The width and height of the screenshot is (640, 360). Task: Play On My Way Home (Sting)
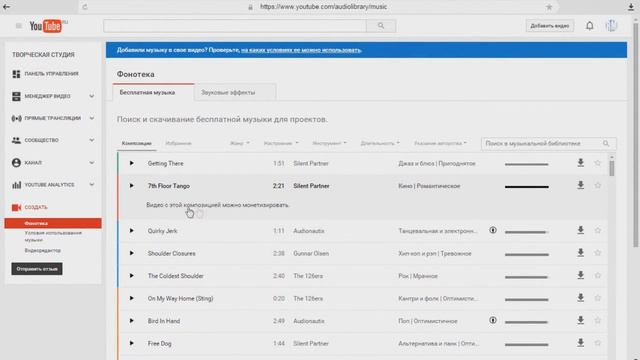tap(131, 298)
